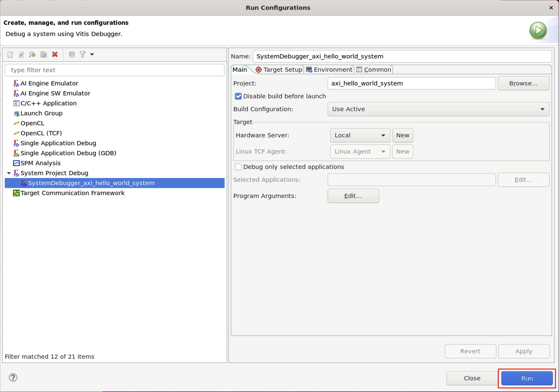Click the help question mark icon

pyautogui.click(x=13, y=377)
